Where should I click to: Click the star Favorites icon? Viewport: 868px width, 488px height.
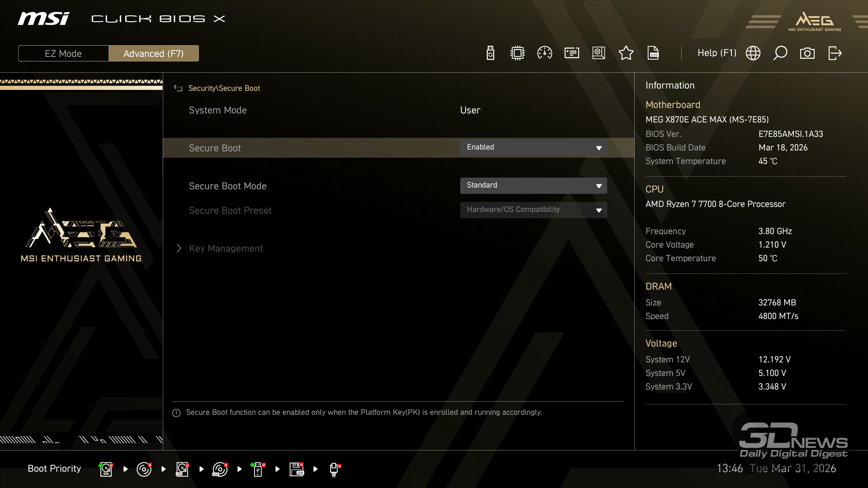click(x=626, y=53)
